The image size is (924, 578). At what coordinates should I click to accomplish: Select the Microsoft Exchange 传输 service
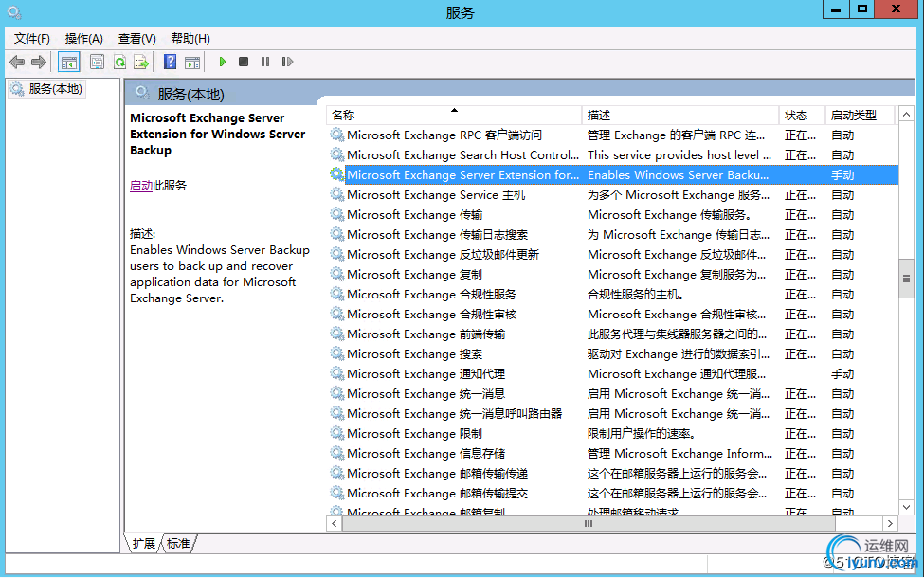612,215
